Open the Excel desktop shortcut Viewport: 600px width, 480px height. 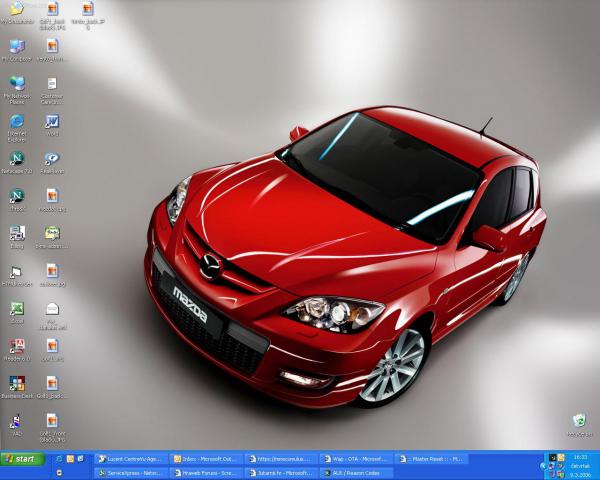pos(17,310)
